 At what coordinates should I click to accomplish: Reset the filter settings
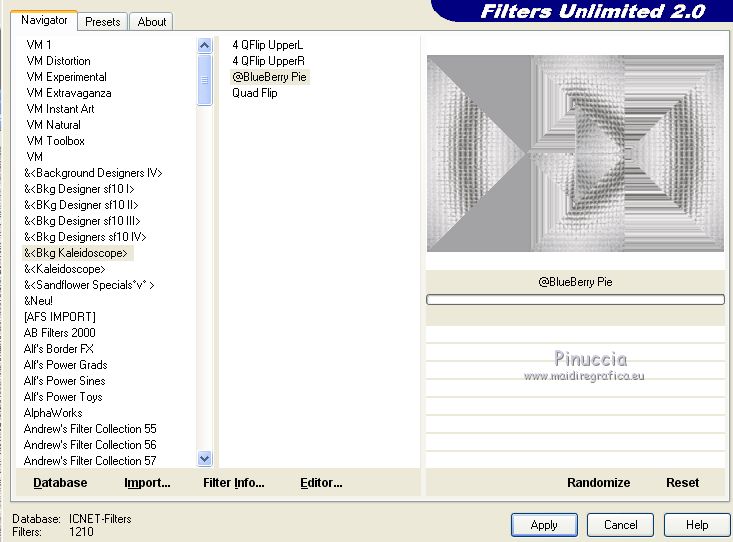pyautogui.click(x=683, y=483)
